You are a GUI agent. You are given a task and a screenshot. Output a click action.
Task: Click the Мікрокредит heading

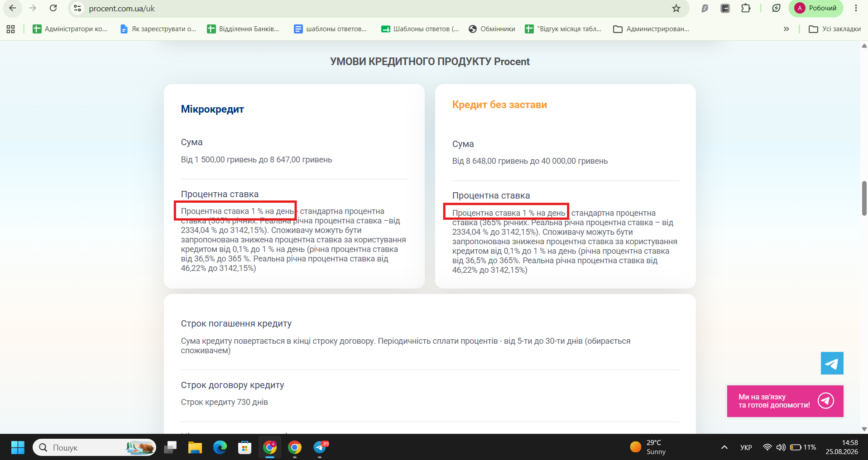(x=212, y=109)
